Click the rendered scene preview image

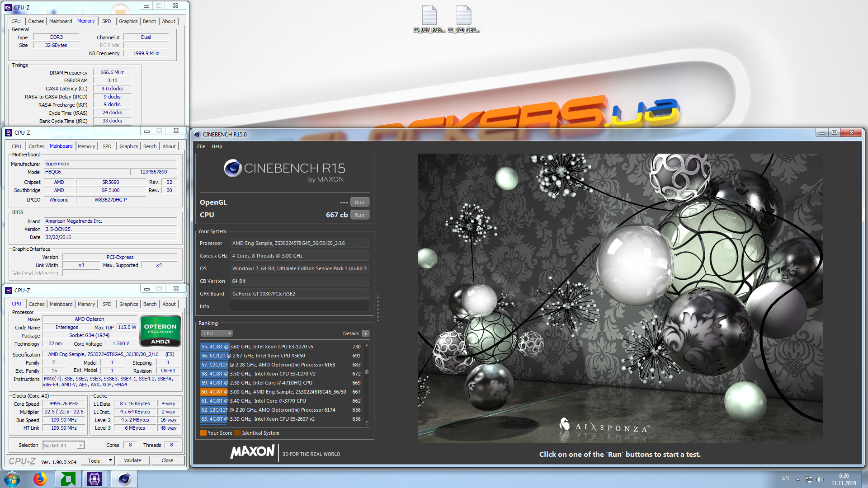pyautogui.click(x=620, y=298)
